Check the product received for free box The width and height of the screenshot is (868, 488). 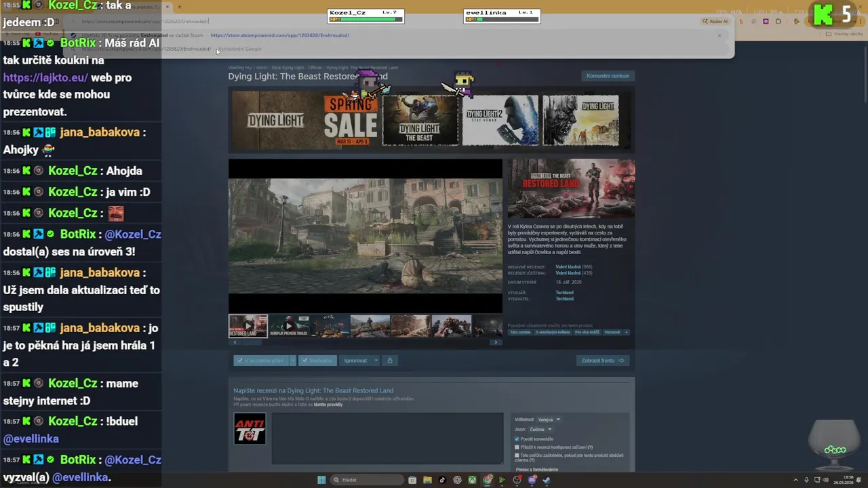pos(517,455)
